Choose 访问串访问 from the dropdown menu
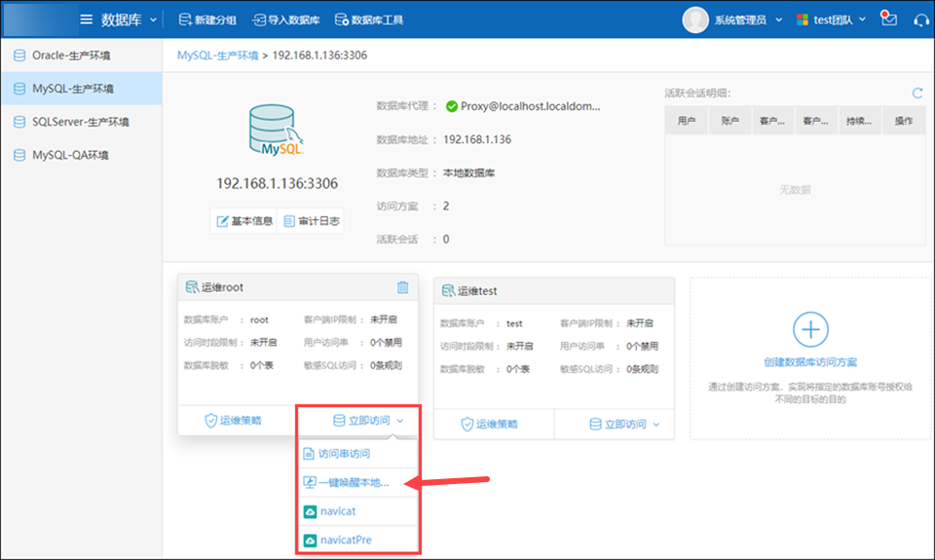The image size is (935, 560). 357,454
